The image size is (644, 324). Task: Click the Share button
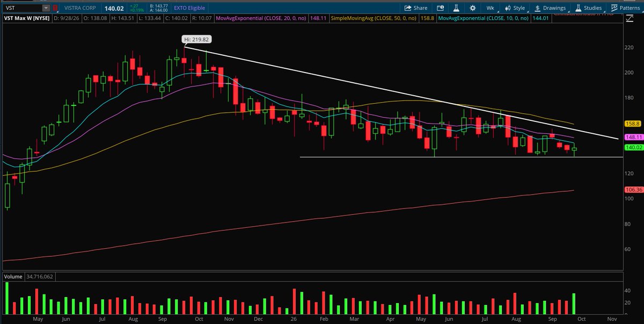416,8
